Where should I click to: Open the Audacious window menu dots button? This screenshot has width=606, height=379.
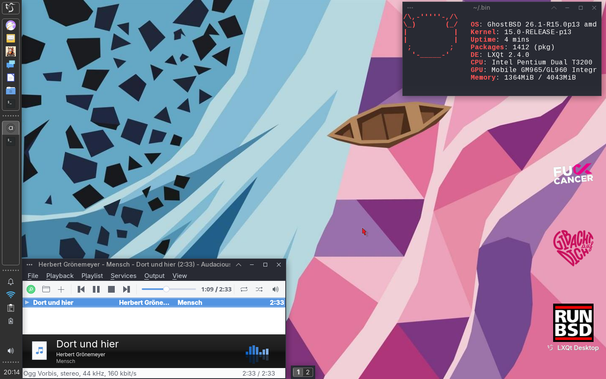pos(29,265)
